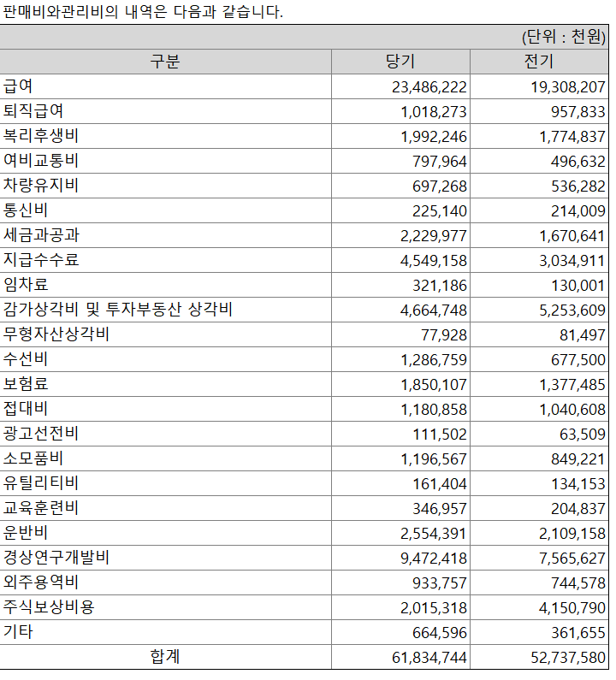Select the value 4,549,158

click(x=434, y=261)
